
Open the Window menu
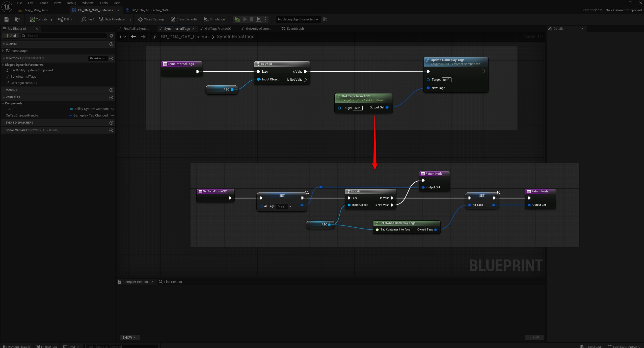[x=88, y=3]
